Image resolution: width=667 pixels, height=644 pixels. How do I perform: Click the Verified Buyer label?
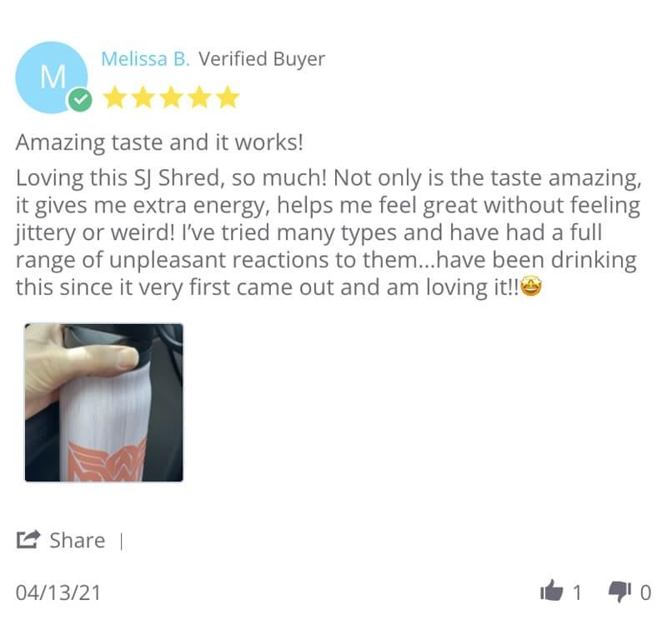[x=262, y=59]
